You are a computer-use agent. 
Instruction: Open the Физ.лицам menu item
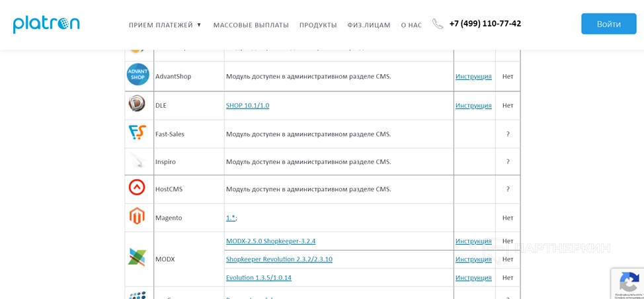[x=369, y=25]
